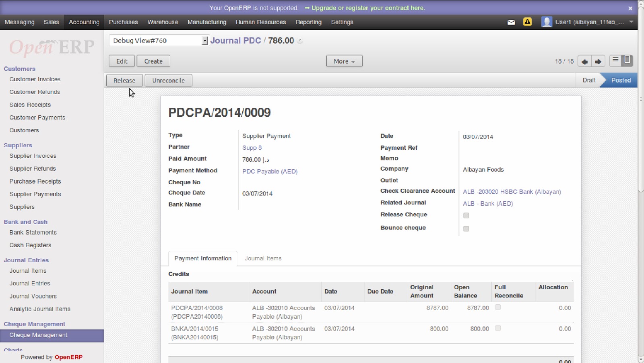Open the Journal PDC breadcrumb link
Image resolution: width=644 pixels, height=363 pixels.
coord(235,41)
